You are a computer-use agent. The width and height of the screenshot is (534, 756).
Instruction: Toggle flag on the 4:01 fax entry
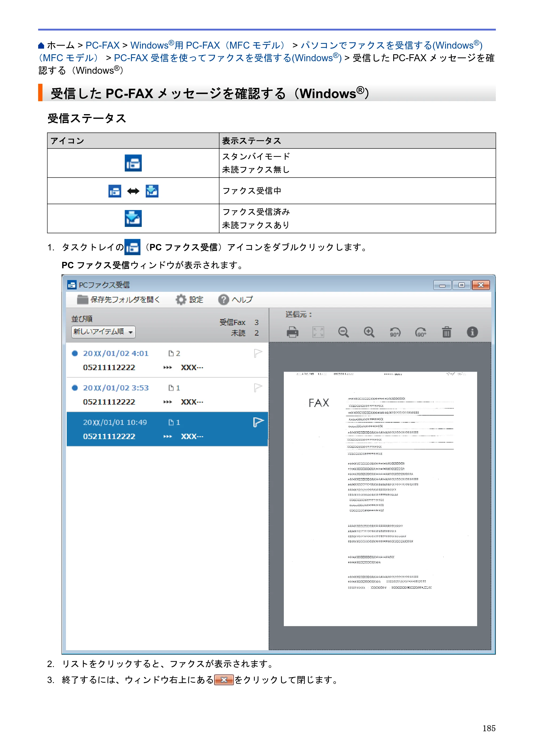click(x=258, y=353)
